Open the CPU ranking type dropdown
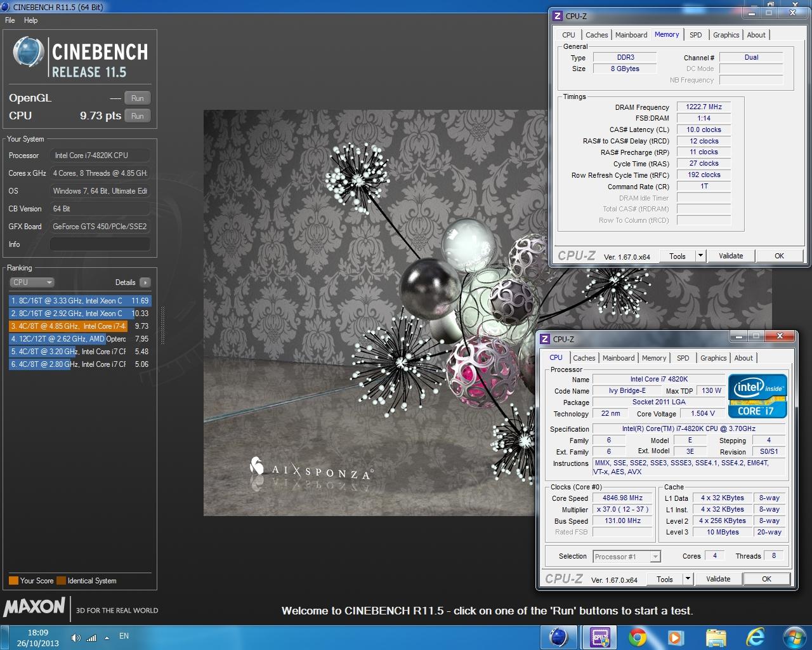 pyautogui.click(x=32, y=282)
